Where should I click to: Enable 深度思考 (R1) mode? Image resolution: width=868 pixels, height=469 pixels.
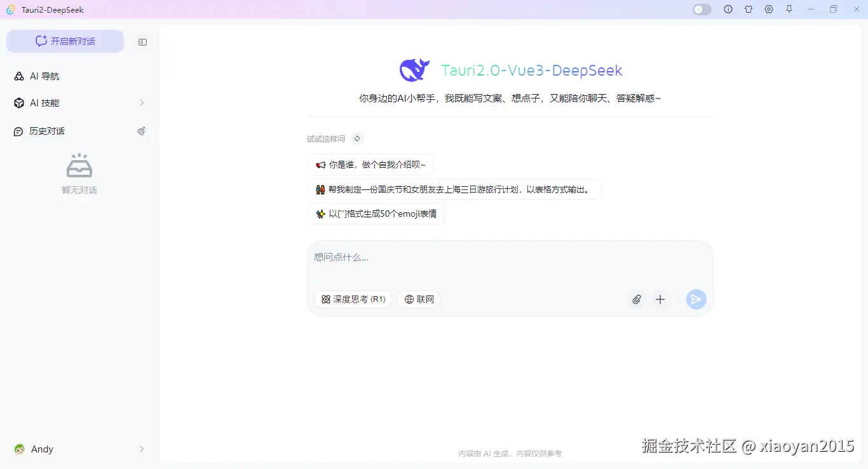click(353, 299)
